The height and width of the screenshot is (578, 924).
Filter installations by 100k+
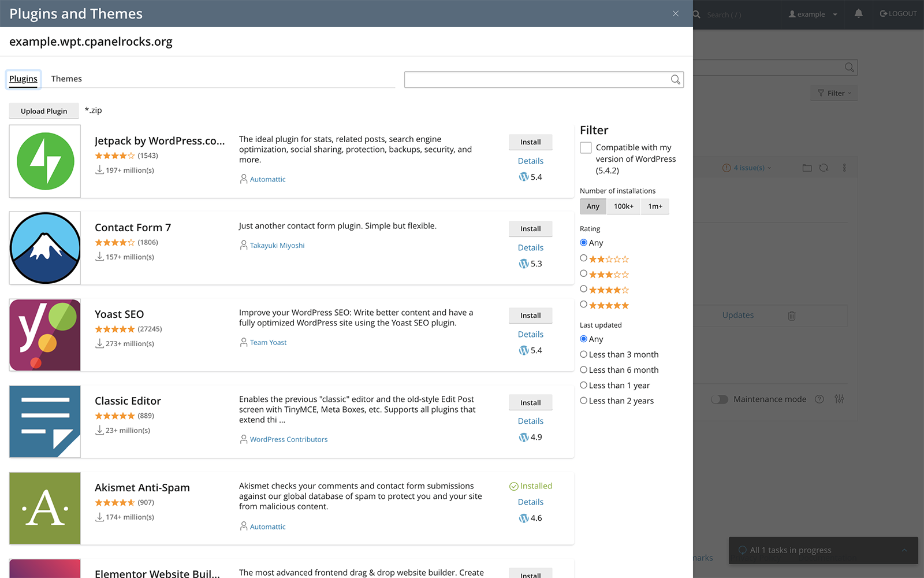coord(623,206)
